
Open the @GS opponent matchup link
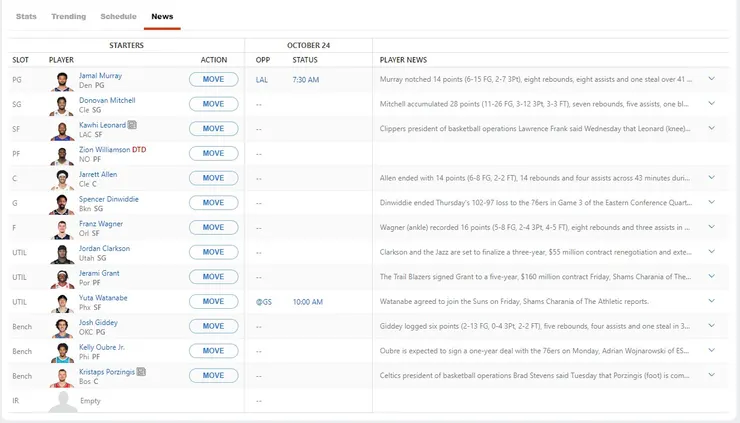tap(264, 301)
